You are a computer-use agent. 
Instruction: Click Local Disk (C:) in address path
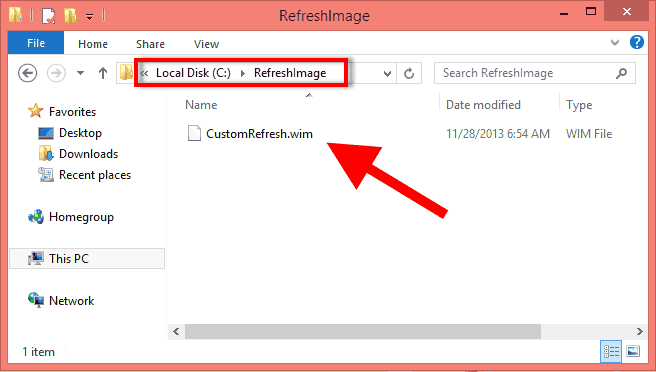(x=193, y=73)
